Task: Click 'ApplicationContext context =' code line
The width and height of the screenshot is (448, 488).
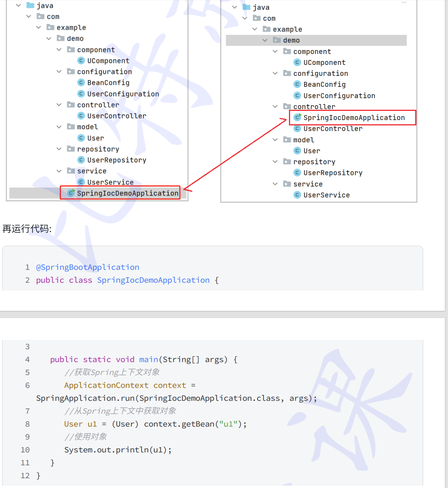Action: point(130,385)
